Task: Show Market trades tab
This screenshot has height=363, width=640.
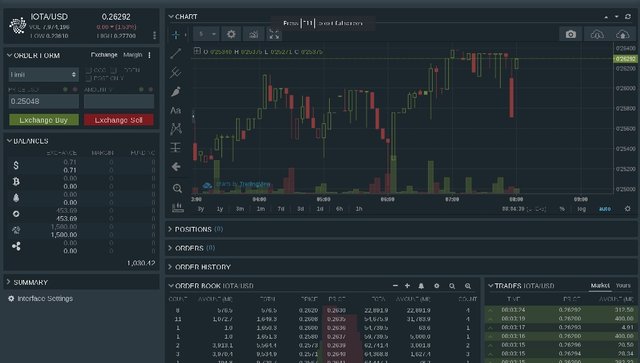Action: [x=600, y=285]
